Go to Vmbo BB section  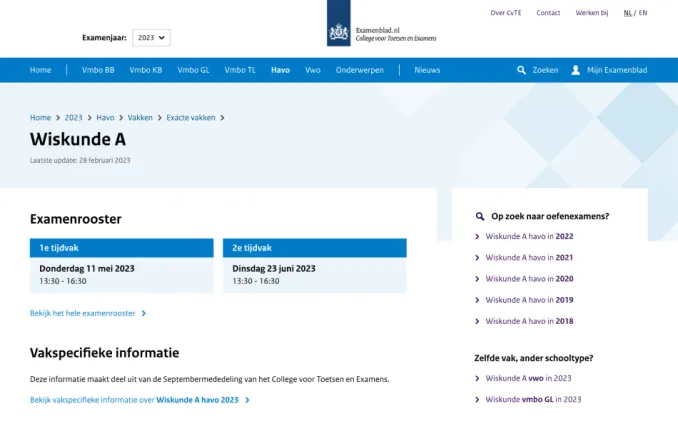pos(98,70)
